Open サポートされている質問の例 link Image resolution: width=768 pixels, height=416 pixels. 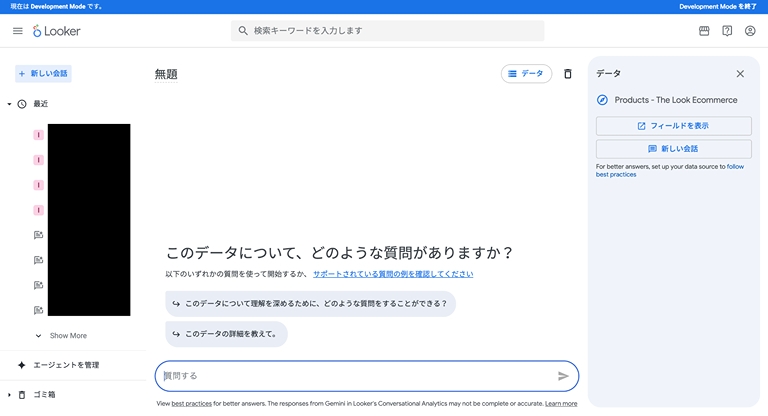click(x=393, y=274)
